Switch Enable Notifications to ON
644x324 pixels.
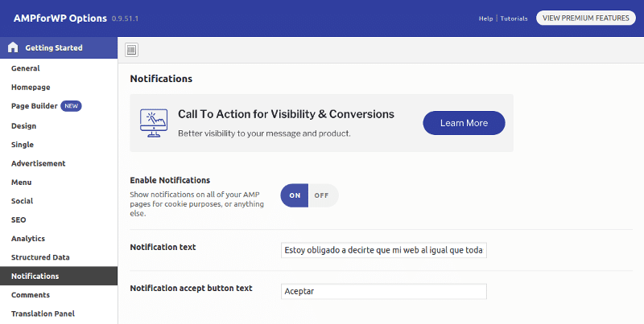[x=295, y=195]
